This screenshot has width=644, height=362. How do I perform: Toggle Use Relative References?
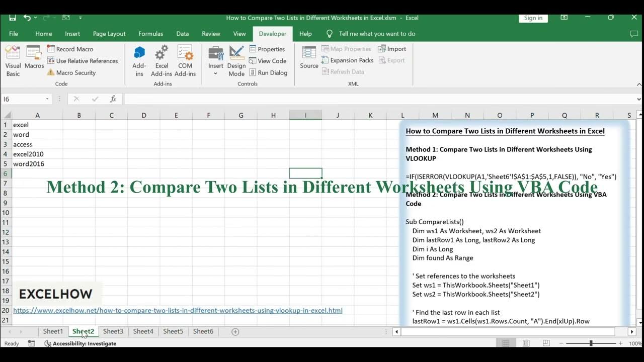(83, 61)
